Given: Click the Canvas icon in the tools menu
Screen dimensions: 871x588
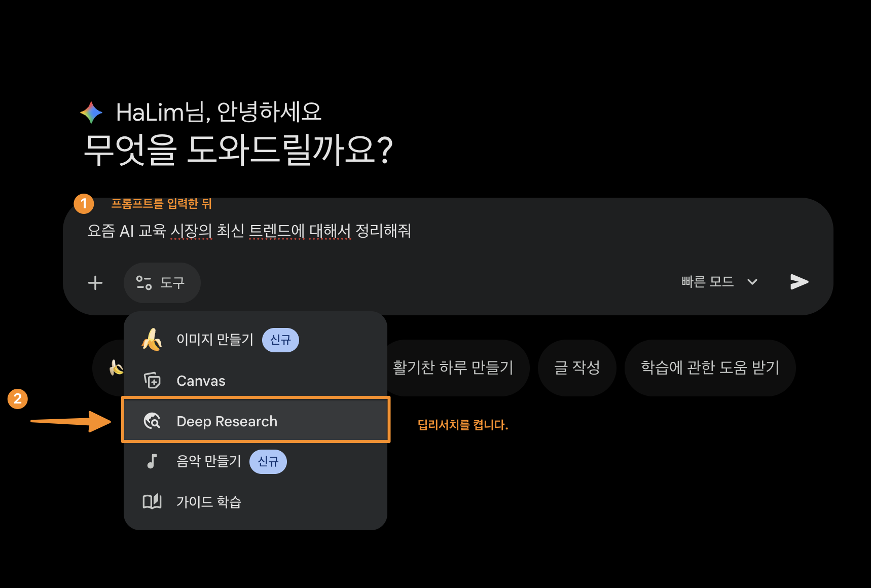Looking at the screenshot, I should pyautogui.click(x=152, y=380).
